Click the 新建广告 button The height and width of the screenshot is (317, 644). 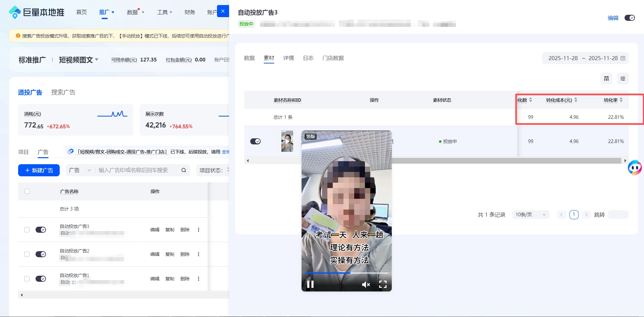coord(39,170)
